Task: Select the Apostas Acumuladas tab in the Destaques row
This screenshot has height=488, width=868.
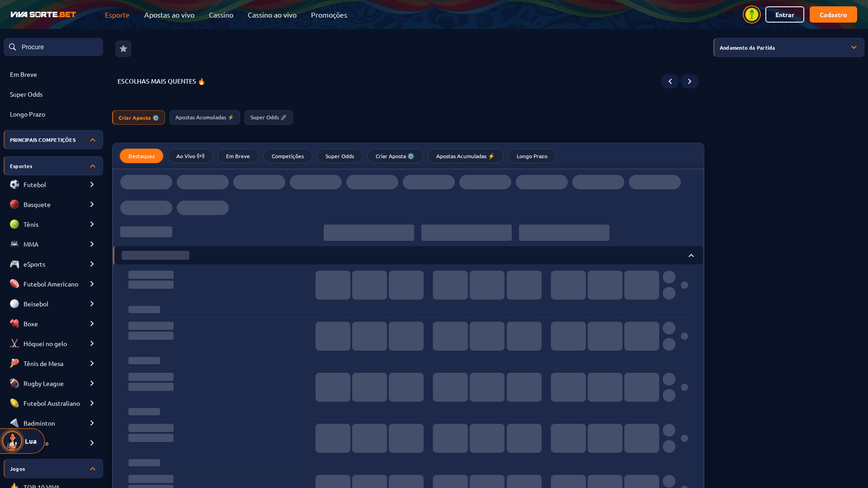Action: pyautogui.click(x=466, y=156)
